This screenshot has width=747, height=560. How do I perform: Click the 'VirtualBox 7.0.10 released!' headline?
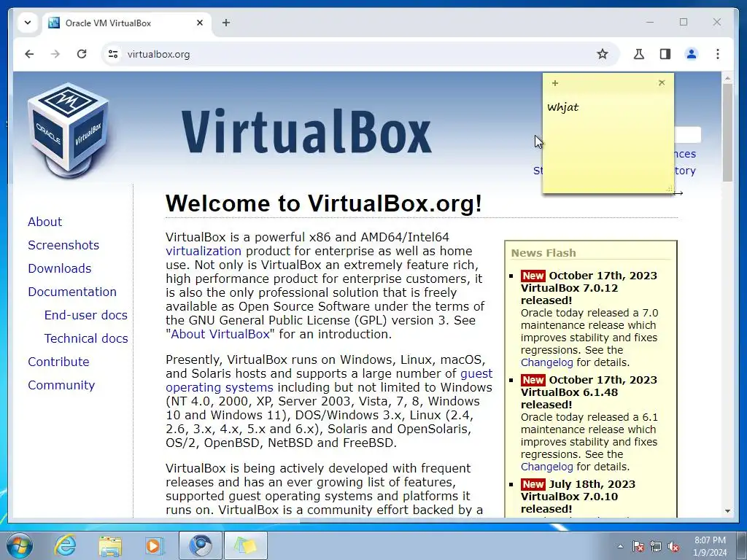click(x=569, y=503)
